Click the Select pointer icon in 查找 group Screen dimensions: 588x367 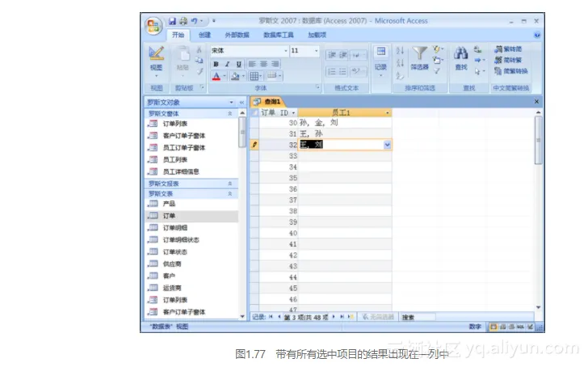[477, 71]
